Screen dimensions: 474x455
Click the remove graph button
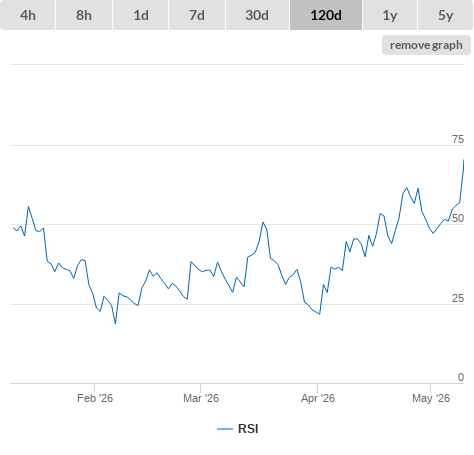point(426,45)
